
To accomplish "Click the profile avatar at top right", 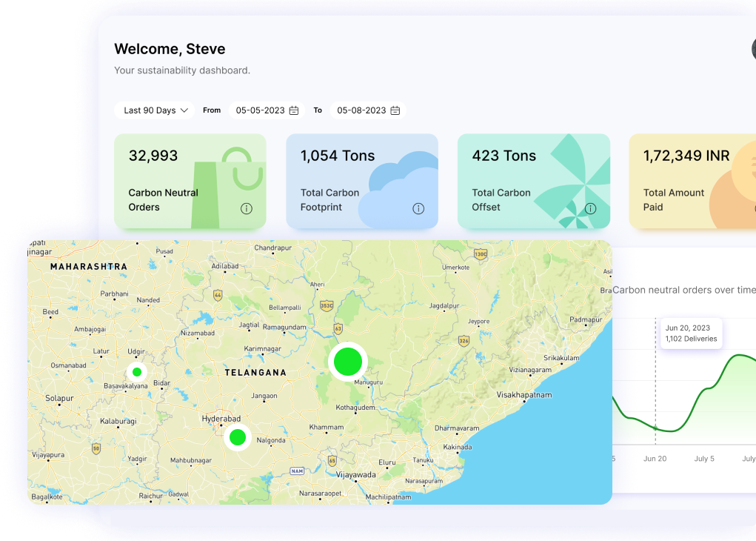I will tap(753, 50).
